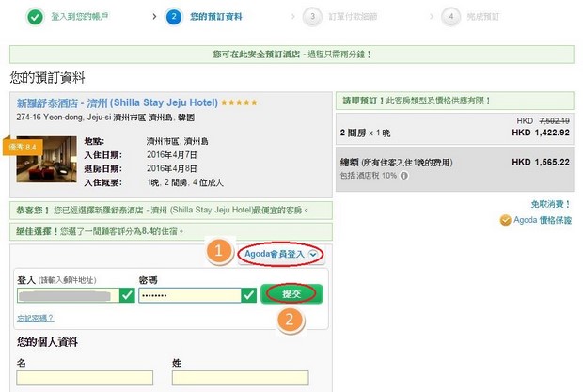Click the blue step 2 circle icon
The image size is (583, 392).
point(174,17)
